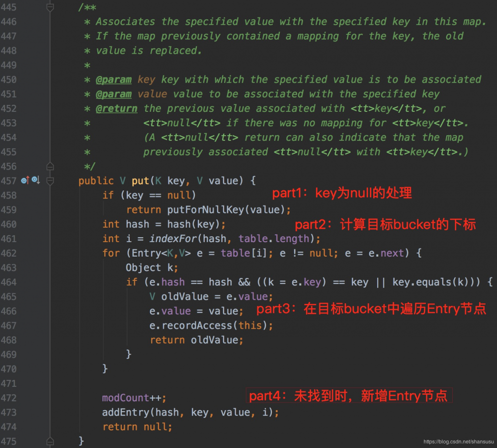Click the implemented-method gutter icon with down arrow
This screenshot has height=448, width=497.
35,180
